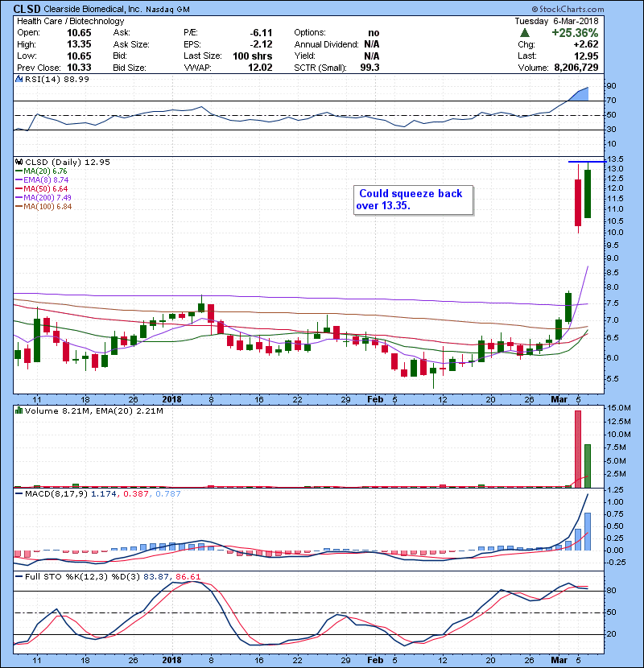
Task: Click the +25.36% percent change value
Action: pos(575,33)
